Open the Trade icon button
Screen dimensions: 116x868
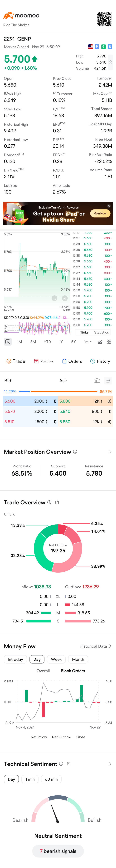[x=9, y=361]
